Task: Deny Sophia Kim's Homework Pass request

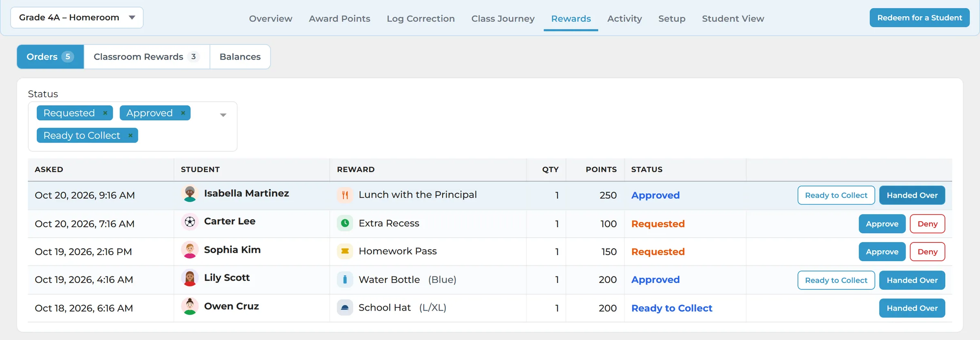Action: pyautogui.click(x=928, y=252)
